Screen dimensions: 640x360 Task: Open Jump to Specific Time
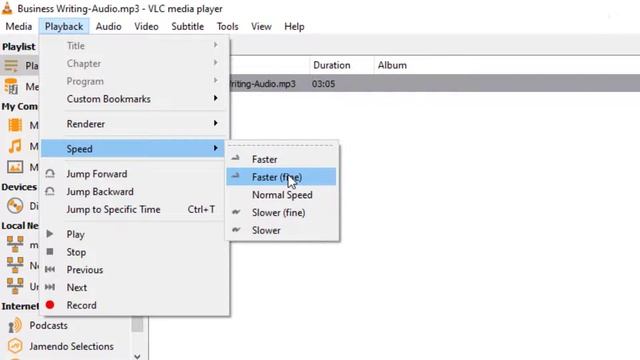(x=134, y=209)
